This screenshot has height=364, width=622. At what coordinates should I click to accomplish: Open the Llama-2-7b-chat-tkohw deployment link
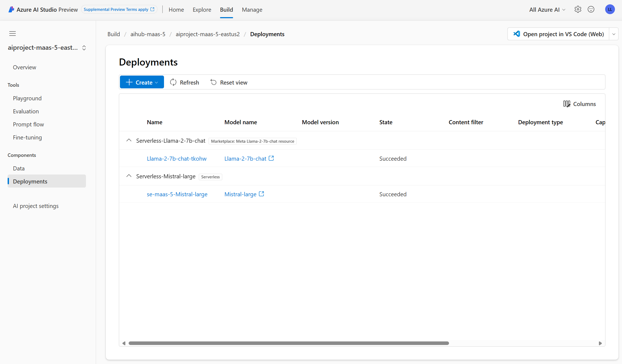[x=177, y=158]
